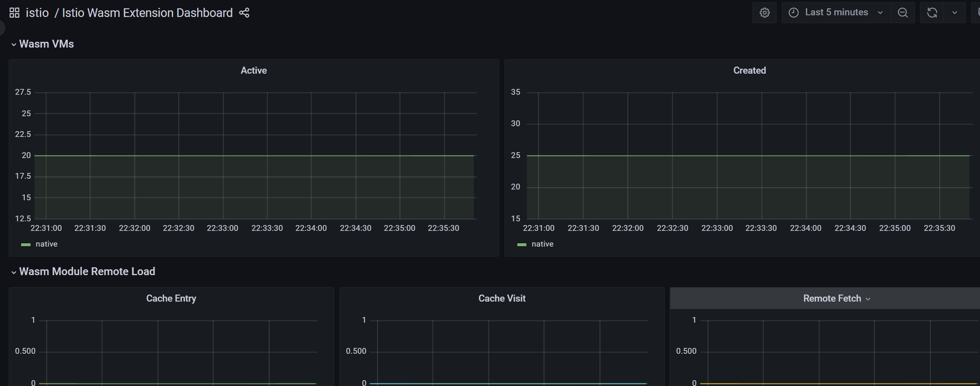980x386 pixels.
Task: Open the dashboards grid icon
Action: pos(14,13)
